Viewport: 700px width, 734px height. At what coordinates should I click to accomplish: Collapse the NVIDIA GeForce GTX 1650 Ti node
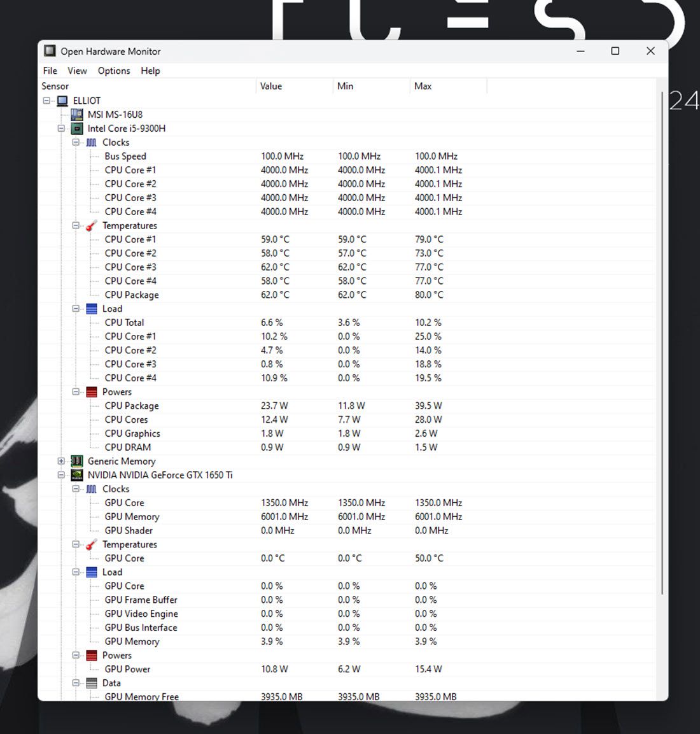(x=61, y=475)
